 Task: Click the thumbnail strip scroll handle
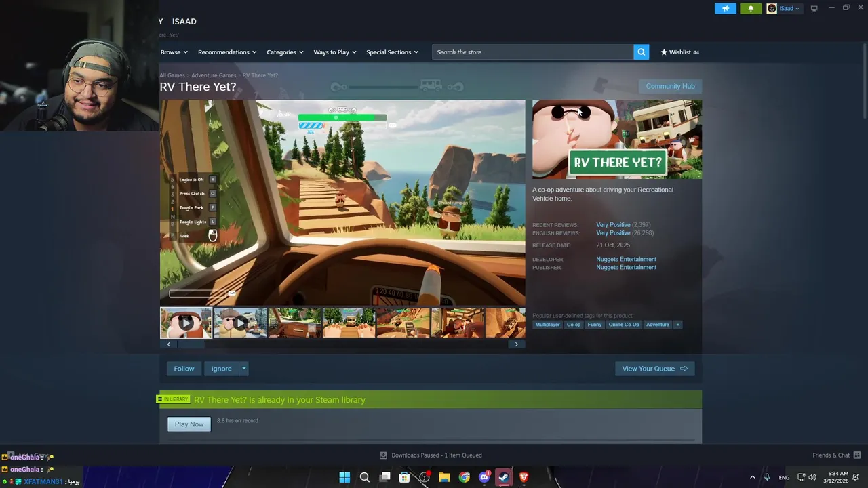pyautogui.click(x=191, y=344)
